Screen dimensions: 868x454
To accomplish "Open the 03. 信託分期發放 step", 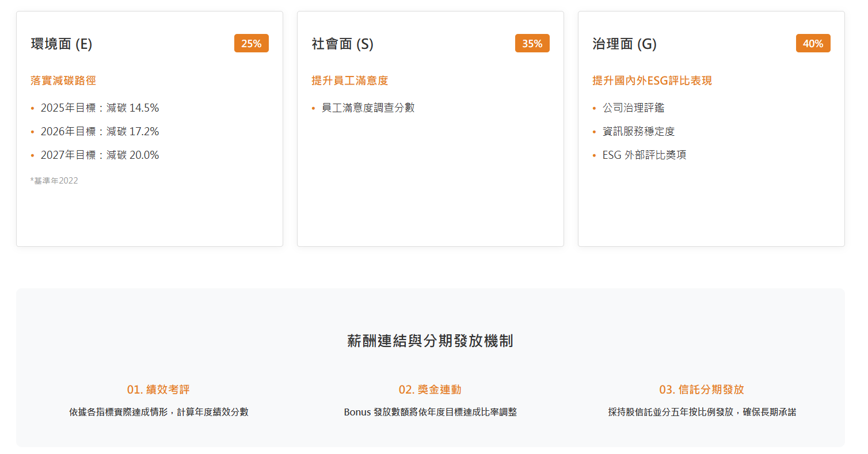I will click(701, 389).
